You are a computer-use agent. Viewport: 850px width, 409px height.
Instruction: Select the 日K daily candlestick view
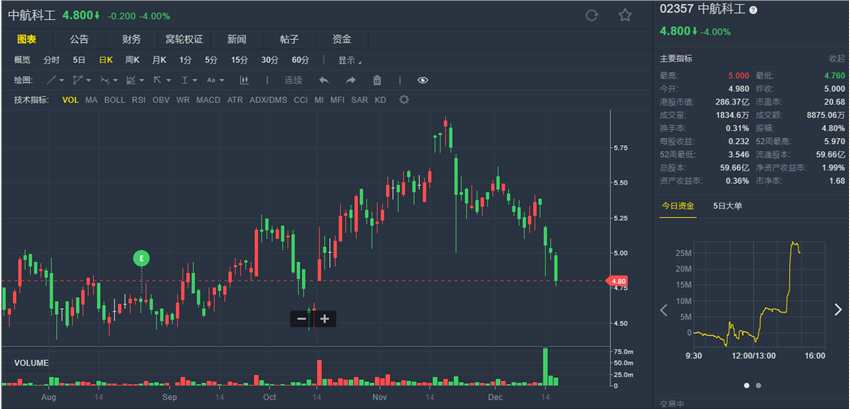coord(106,60)
